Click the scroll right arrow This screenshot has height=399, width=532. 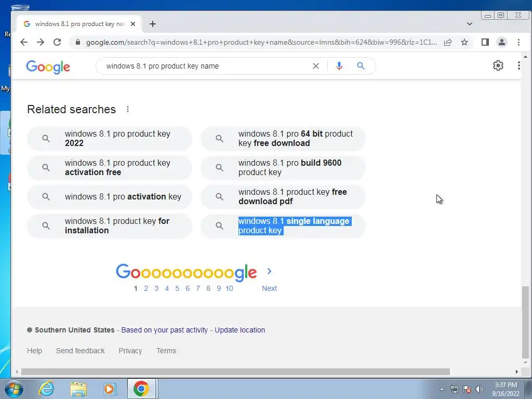pyautogui.click(x=517, y=372)
